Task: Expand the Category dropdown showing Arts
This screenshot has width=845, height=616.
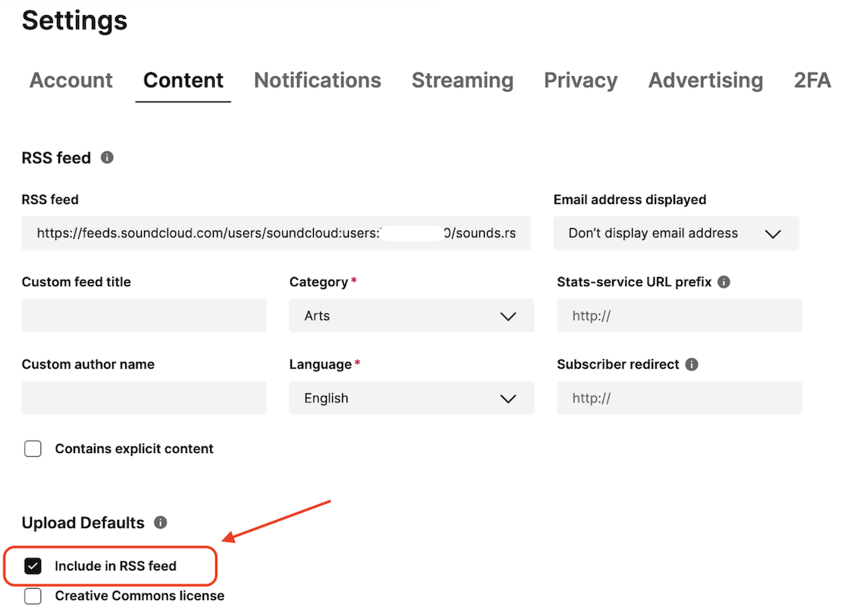Action: pyautogui.click(x=411, y=316)
